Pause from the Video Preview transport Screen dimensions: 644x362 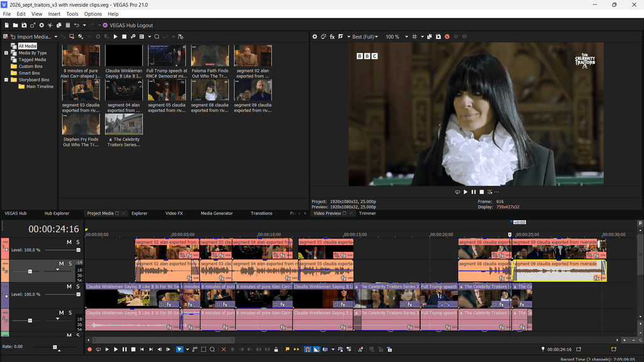point(474,191)
